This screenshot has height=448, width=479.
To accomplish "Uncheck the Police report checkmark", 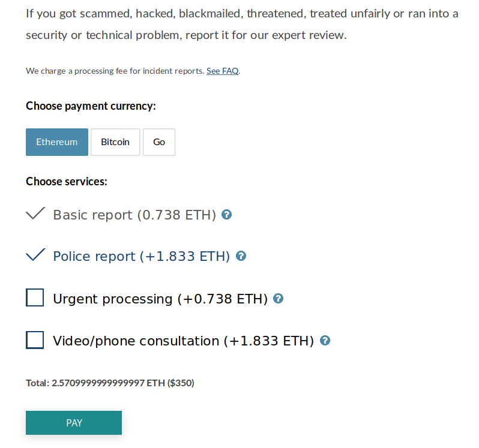I will (x=35, y=255).
